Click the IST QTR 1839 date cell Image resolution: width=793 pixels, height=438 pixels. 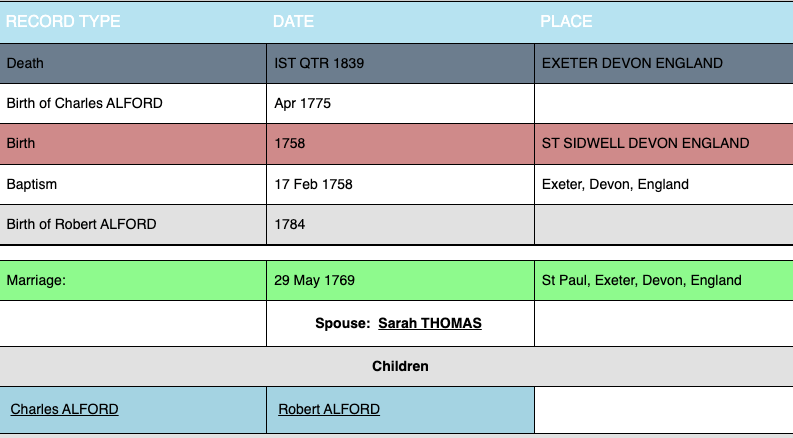[319, 63]
